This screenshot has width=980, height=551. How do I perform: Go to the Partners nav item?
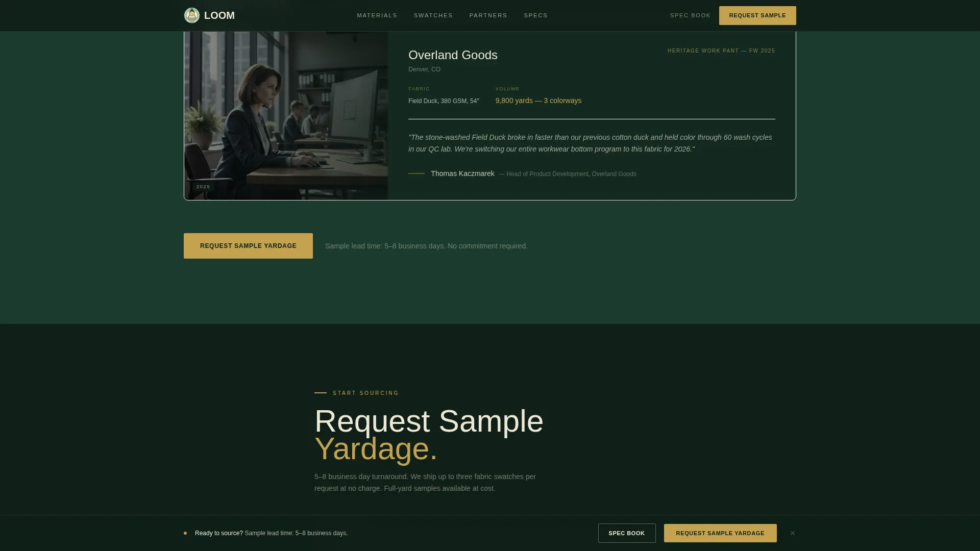tap(488, 15)
